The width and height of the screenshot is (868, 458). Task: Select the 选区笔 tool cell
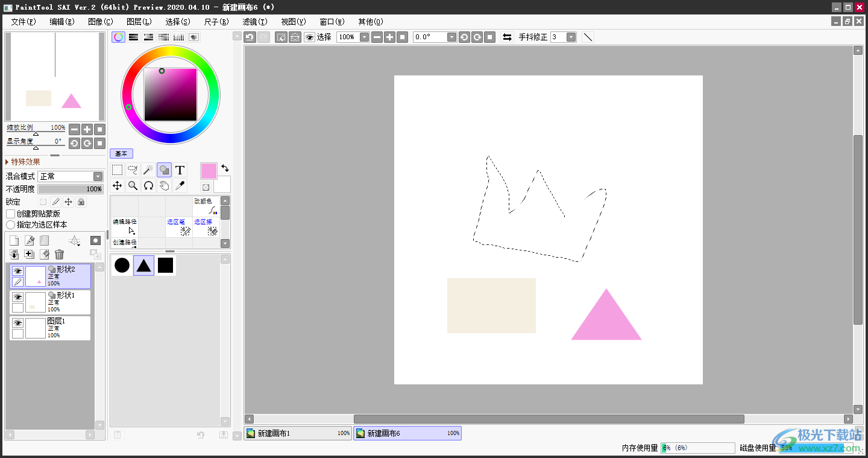pos(179,226)
